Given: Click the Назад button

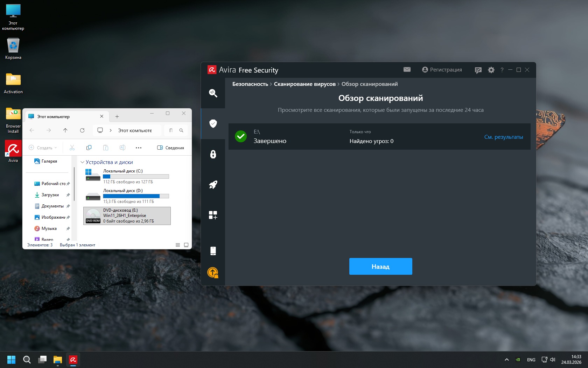Looking at the screenshot, I should click(x=380, y=266).
